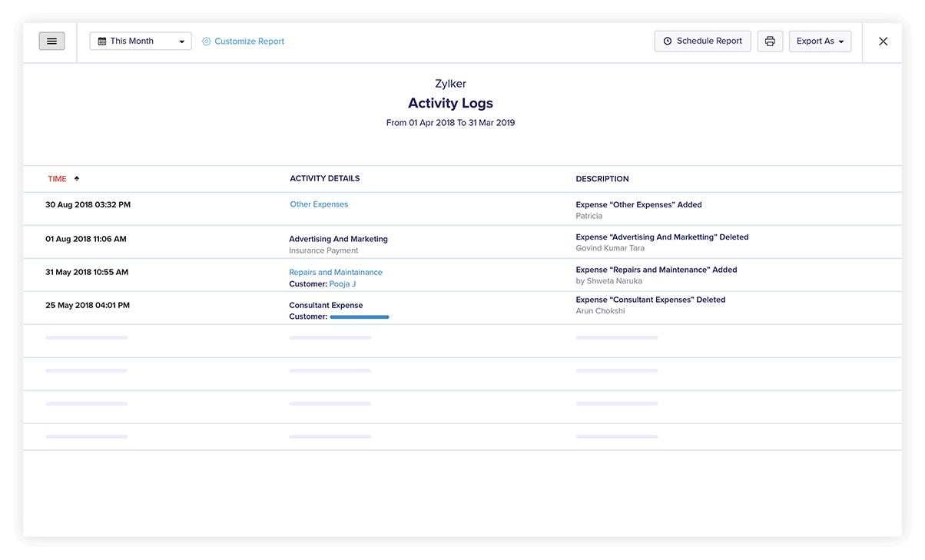Image resolution: width=925 pixels, height=560 pixels.
Task: Select the 30 Aug 2018 03:32 PM timestamp
Action: (88, 205)
